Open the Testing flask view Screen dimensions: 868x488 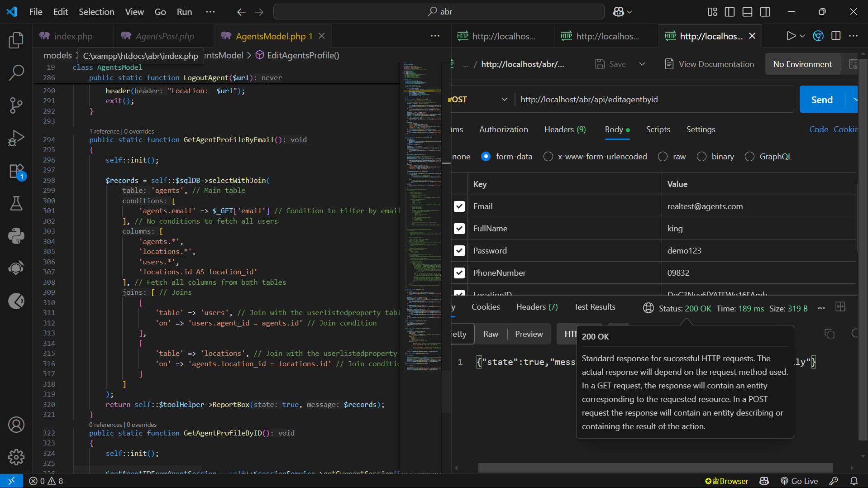[x=16, y=204]
